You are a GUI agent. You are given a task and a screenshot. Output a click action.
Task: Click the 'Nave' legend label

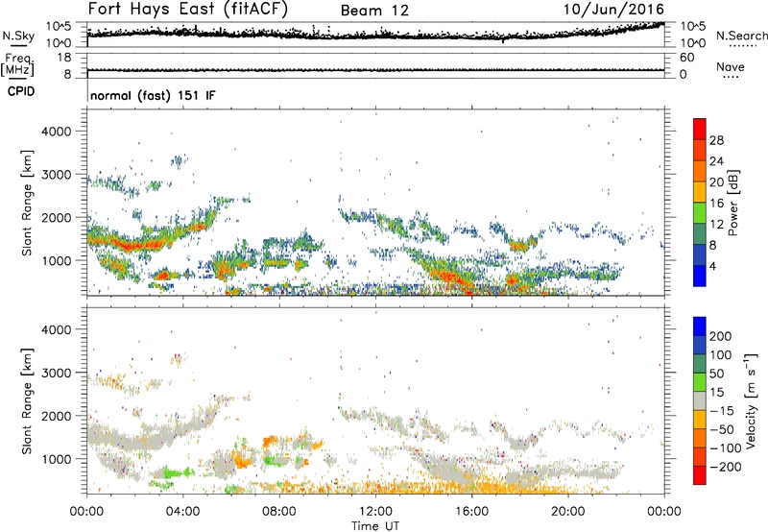(731, 67)
